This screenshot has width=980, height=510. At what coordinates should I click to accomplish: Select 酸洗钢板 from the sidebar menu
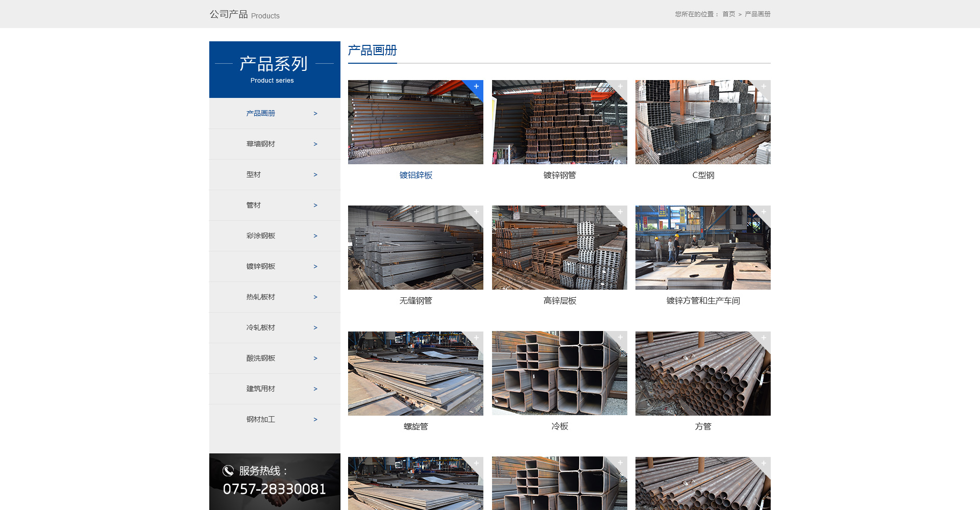point(260,358)
